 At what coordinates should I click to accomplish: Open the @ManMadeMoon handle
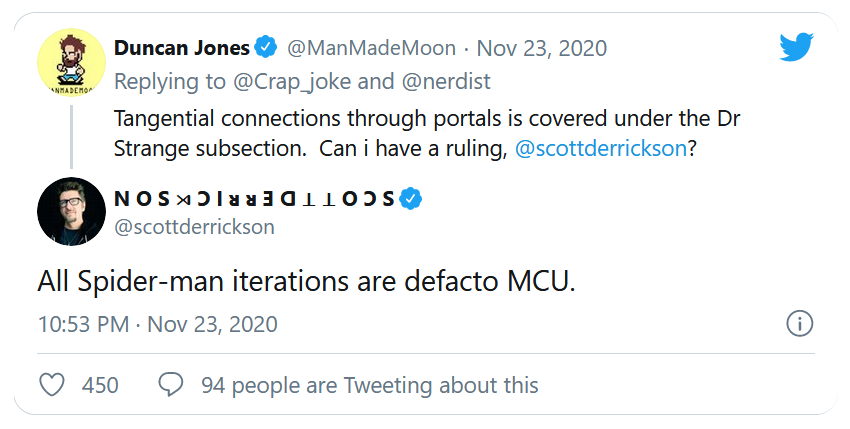pyautogui.click(x=371, y=47)
